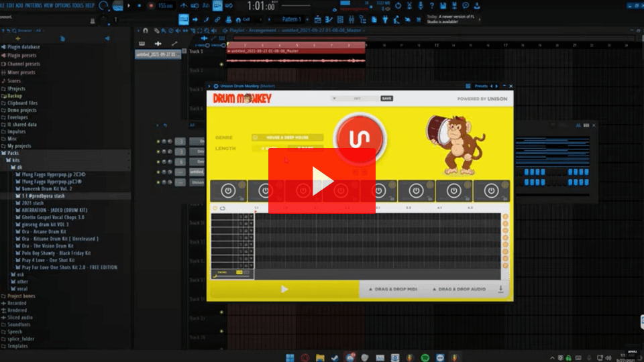Collapse the Packs folder
The width and height of the screenshot is (644, 362).
tap(13, 153)
